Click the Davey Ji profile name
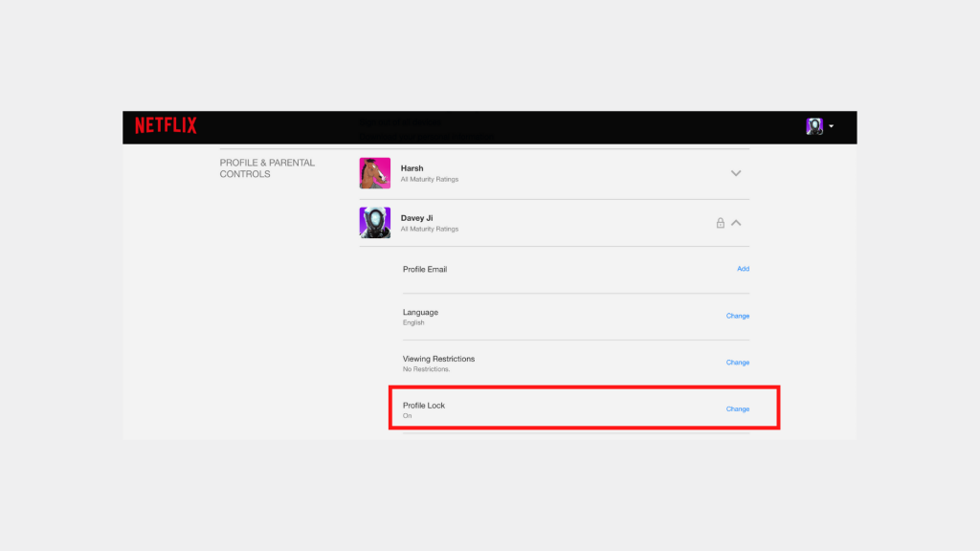The height and width of the screenshot is (551, 980). 417,218
